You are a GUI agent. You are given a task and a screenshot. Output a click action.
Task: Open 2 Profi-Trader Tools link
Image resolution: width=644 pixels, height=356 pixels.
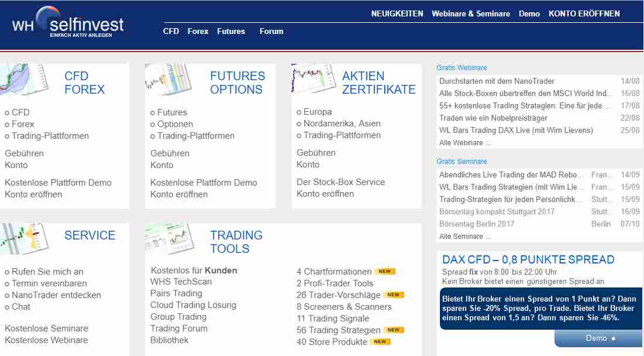(335, 283)
